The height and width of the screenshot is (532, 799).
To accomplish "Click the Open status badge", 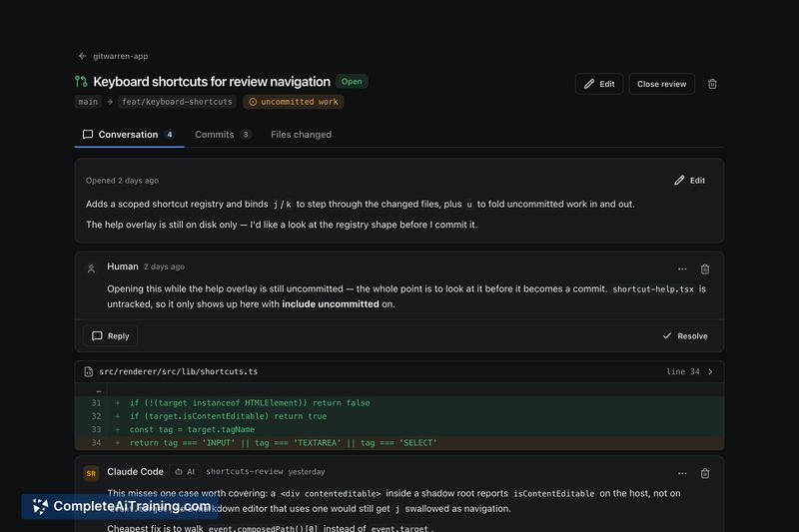I will (352, 82).
